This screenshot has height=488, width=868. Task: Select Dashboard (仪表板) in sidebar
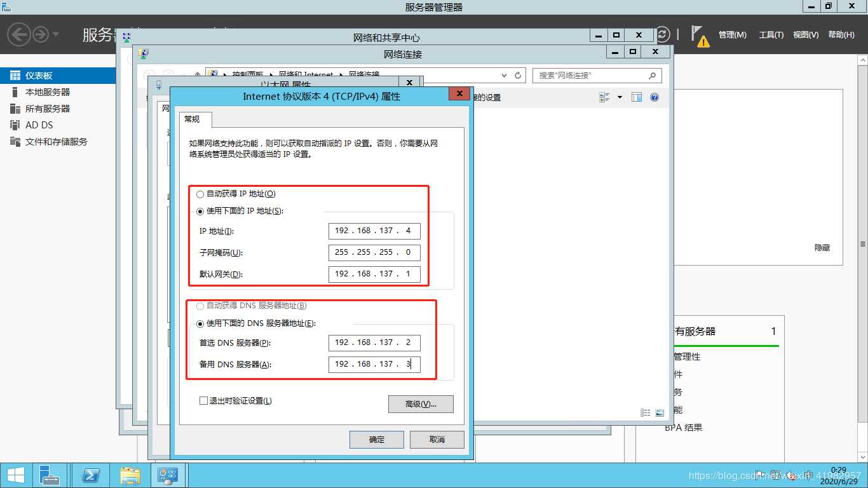point(58,76)
